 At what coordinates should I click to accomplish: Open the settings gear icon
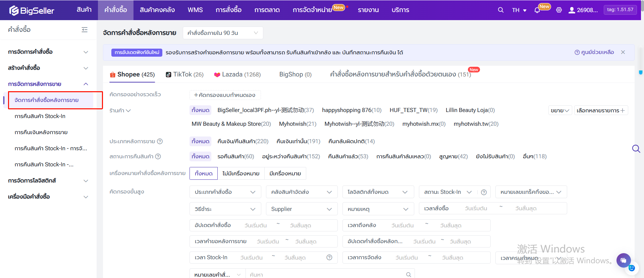point(559,10)
